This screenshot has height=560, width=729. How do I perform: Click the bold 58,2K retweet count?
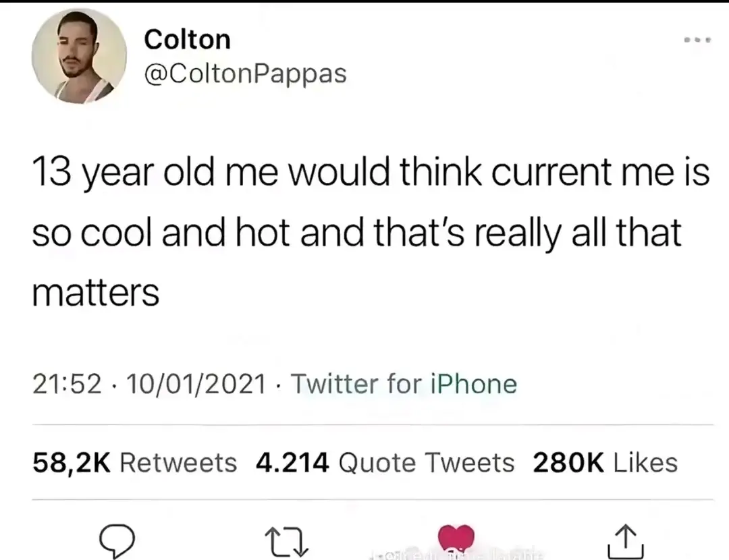point(72,463)
